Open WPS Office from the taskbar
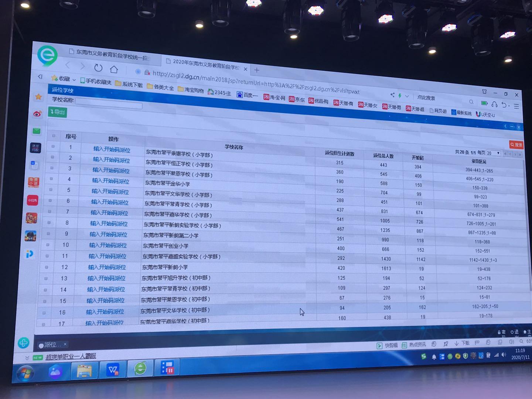 pos(113,369)
